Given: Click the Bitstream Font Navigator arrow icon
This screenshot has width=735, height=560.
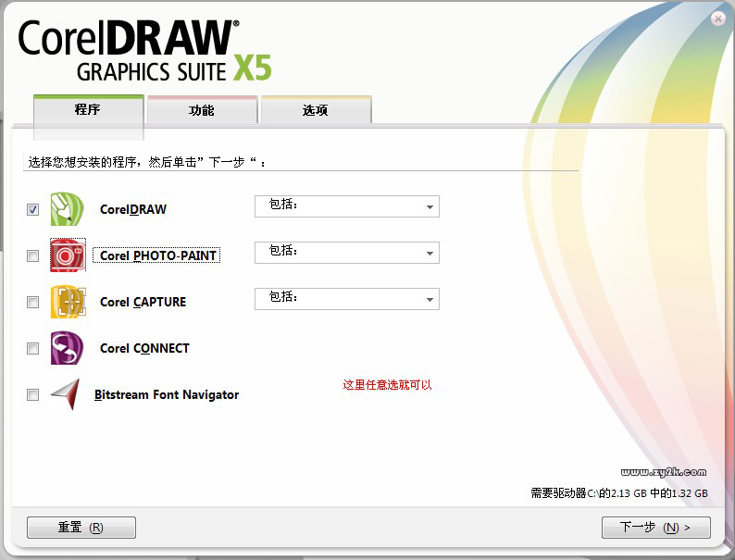Looking at the screenshot, I should [66, 394].
